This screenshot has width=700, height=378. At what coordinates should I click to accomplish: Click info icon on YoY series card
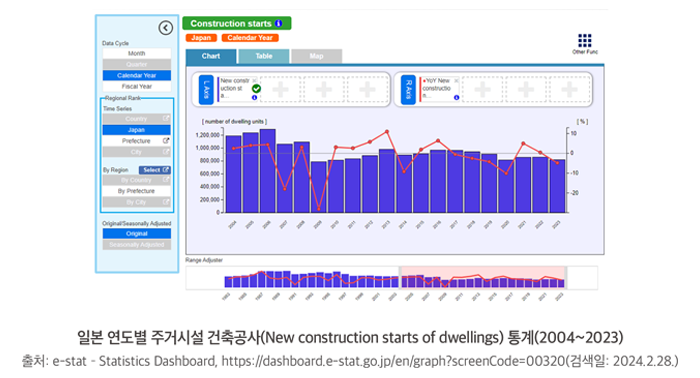pos(456,98)
